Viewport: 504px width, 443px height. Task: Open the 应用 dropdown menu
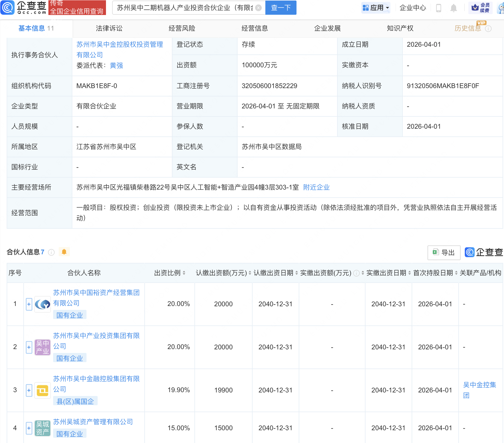tap(376, 8)
